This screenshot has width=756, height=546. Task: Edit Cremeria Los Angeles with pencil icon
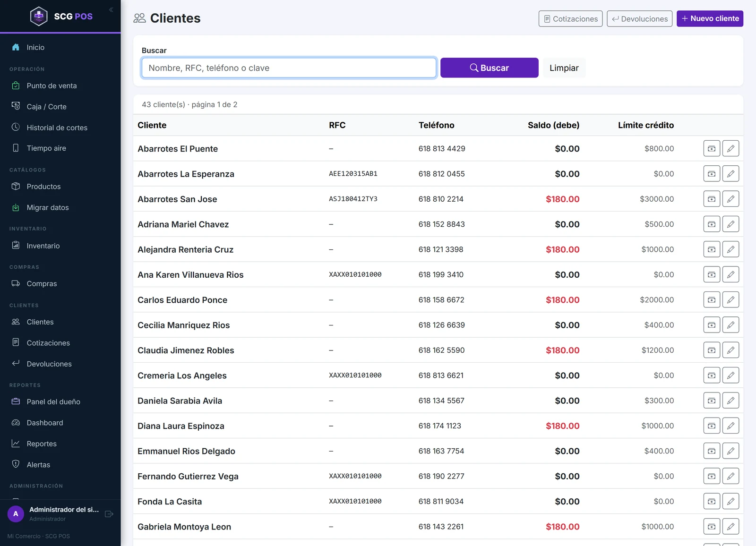coord(730,375)
